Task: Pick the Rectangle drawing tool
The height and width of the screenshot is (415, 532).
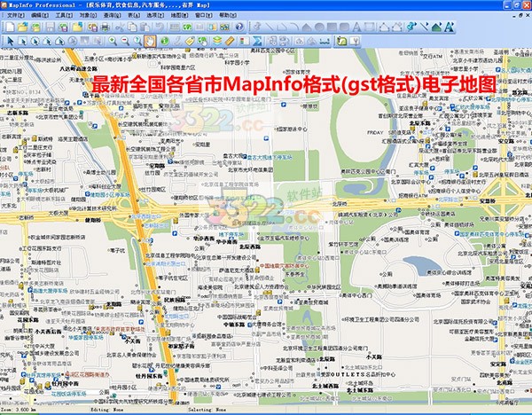Action: (332, 27)
